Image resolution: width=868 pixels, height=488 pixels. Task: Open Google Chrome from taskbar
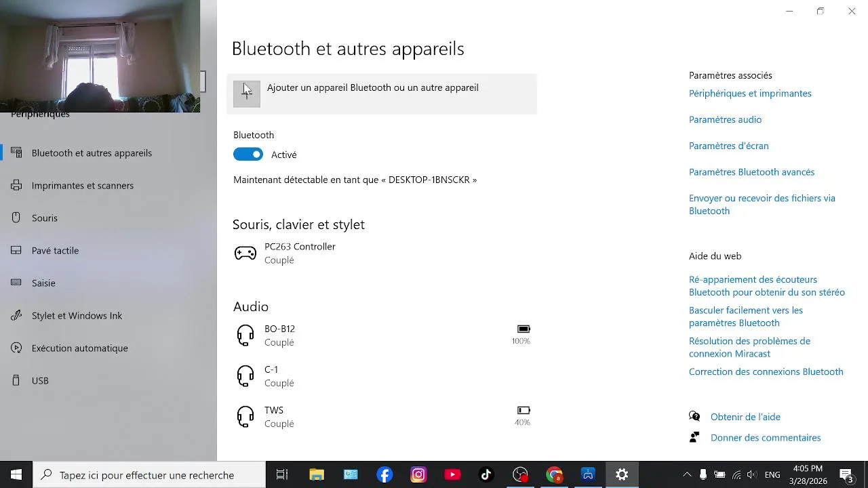(x=554, y=475)
